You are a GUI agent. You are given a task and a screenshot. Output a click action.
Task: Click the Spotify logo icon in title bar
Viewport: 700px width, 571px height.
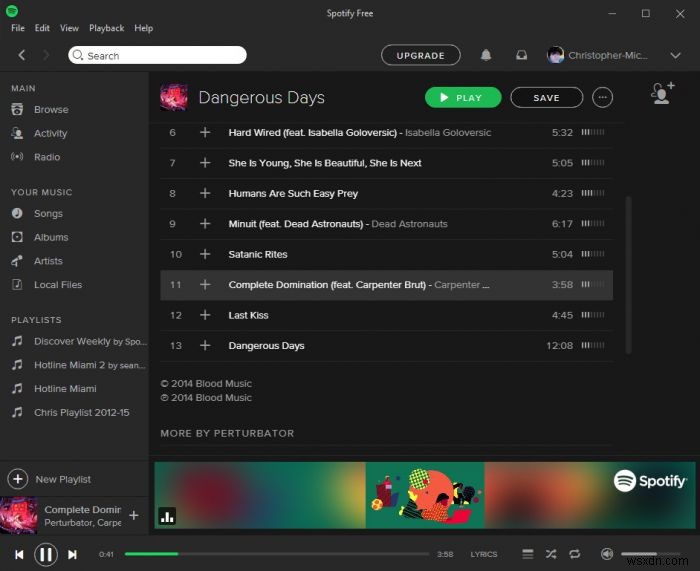click(x=12, y=11)
